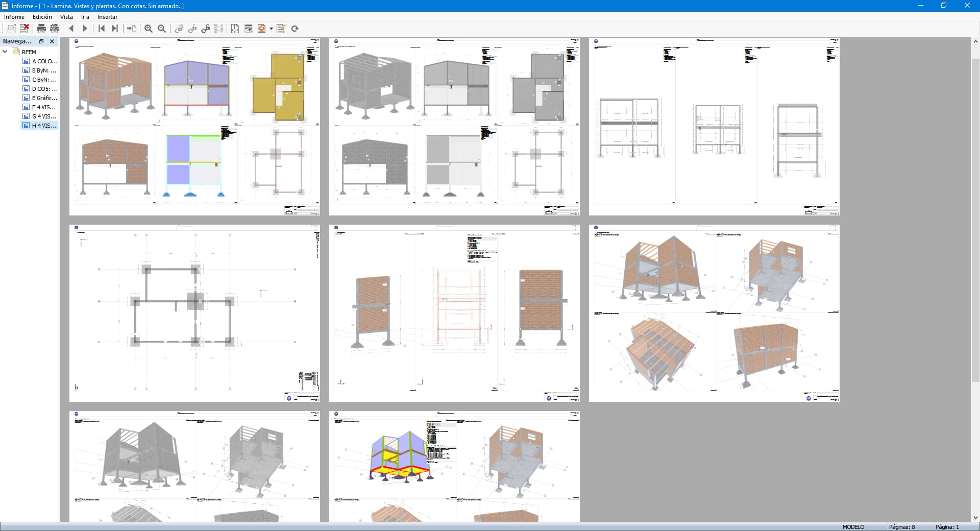Select the RFEM folder in navigator
Viewport: 980px width, 531px height.
24,52
